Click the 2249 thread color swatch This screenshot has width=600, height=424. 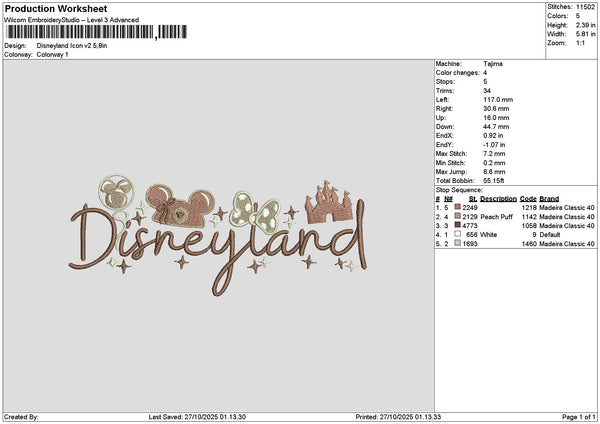click(x=458, y=207)
